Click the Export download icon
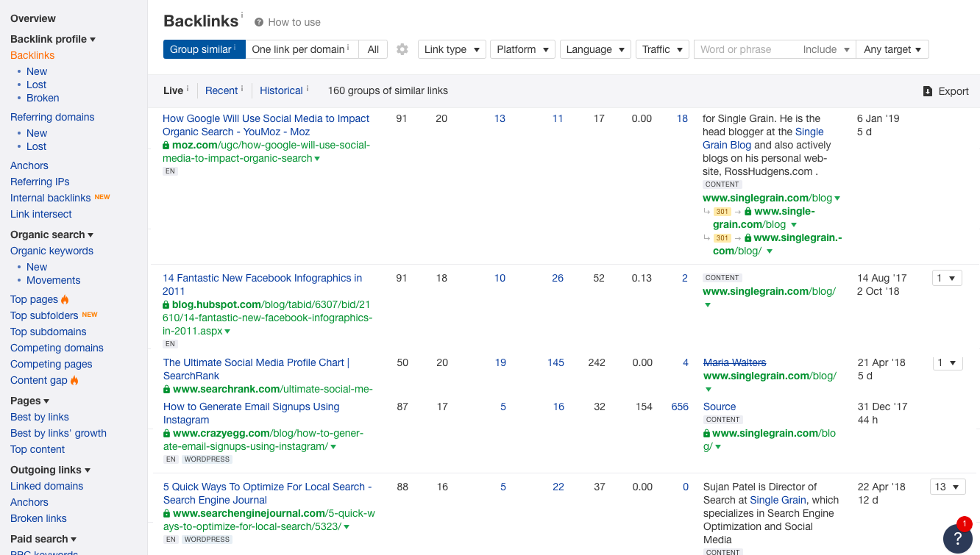Viewport: 980px width, 555px height. click(x=928, y=91)
